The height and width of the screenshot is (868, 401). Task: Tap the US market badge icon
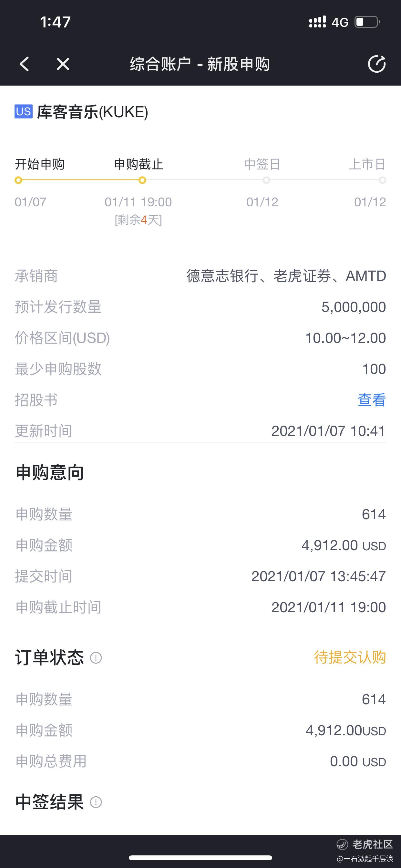pyautogui.click(x=23, y=111)
